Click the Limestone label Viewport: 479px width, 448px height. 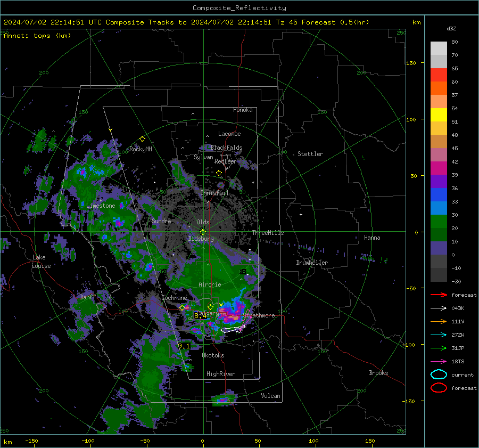[x=101, y=206]
